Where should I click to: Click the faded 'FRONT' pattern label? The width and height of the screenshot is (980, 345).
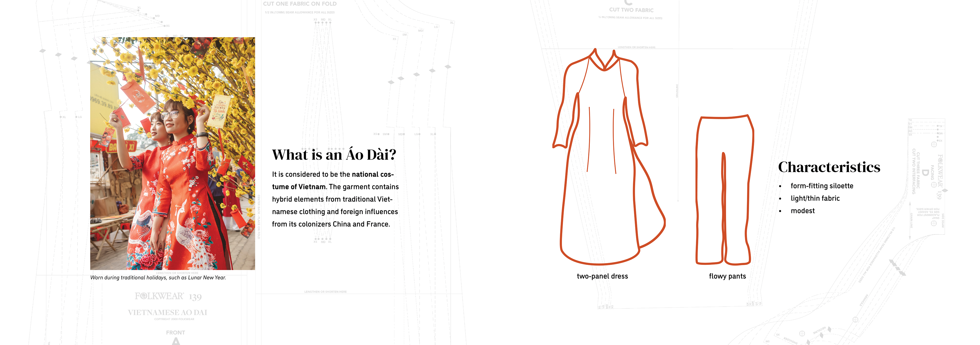point(175,332)
